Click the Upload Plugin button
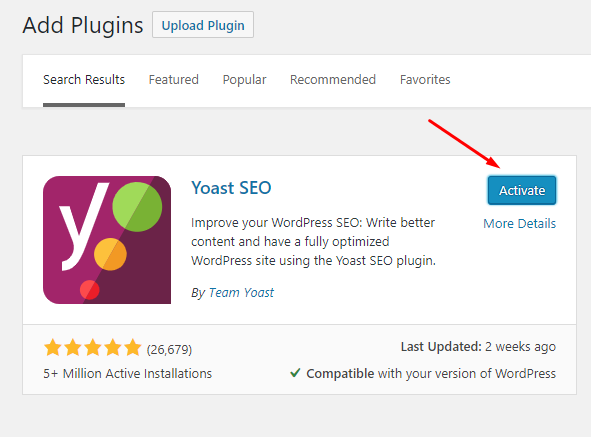Image resolution: width=591 pixels, height=437 pixels. click(x=203, y=25)
